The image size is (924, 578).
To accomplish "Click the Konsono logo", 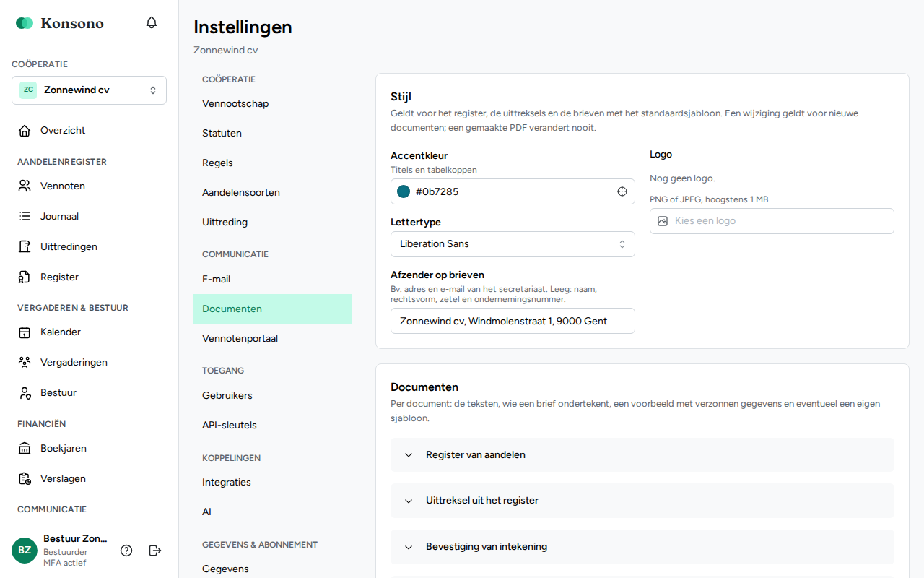I will (x=60, y=23).
